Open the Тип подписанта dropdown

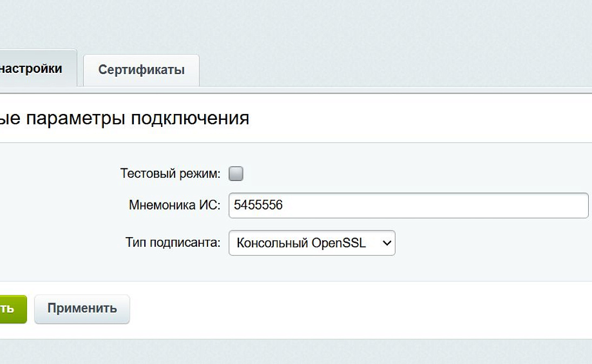click(312, 243)
